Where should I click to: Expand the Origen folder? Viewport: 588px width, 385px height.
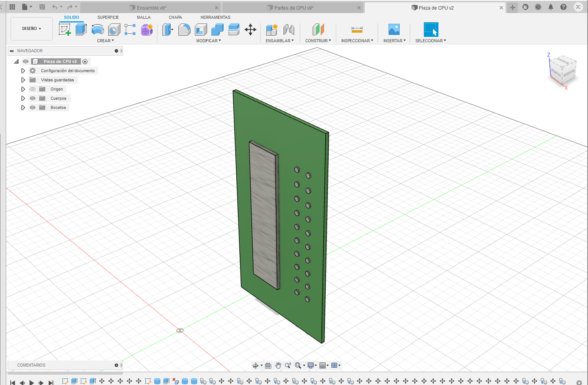23,89
